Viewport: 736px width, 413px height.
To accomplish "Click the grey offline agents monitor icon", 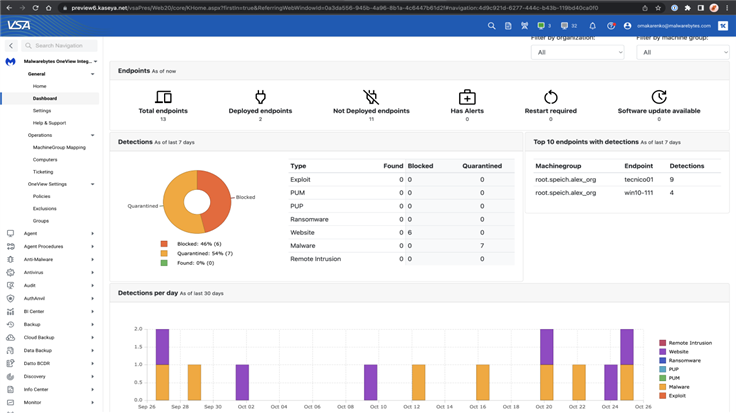I will pyautogui.click(x=564, y=26).
